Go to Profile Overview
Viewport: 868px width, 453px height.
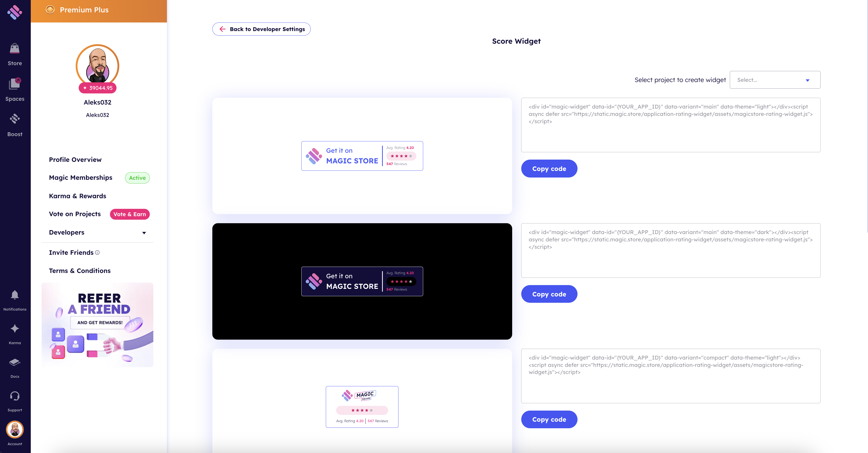pos(75,160)
